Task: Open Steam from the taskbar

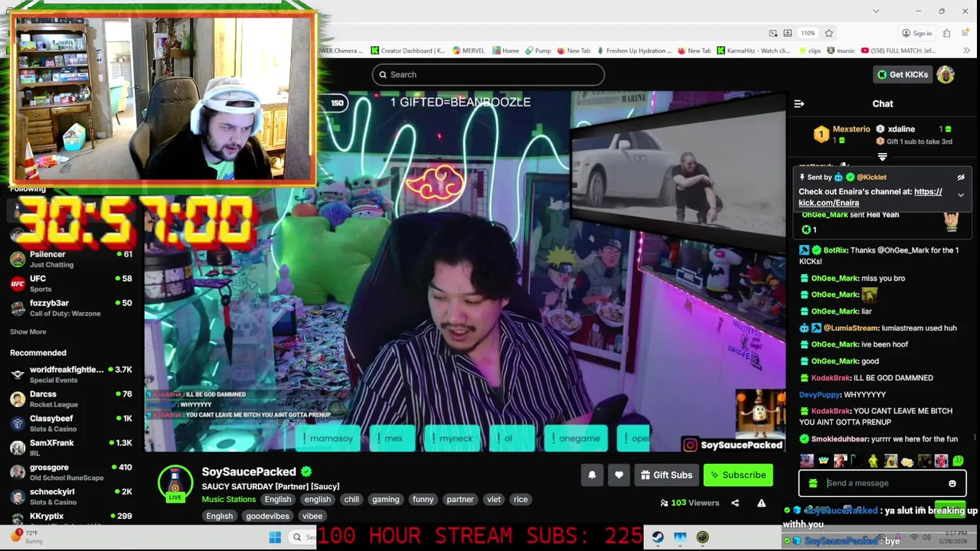Action: point(658,537)
